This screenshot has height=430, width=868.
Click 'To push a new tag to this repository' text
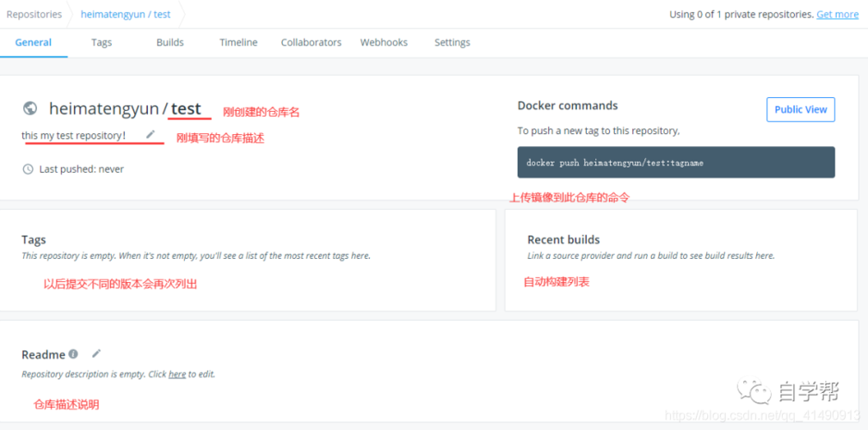pos(599,132)
